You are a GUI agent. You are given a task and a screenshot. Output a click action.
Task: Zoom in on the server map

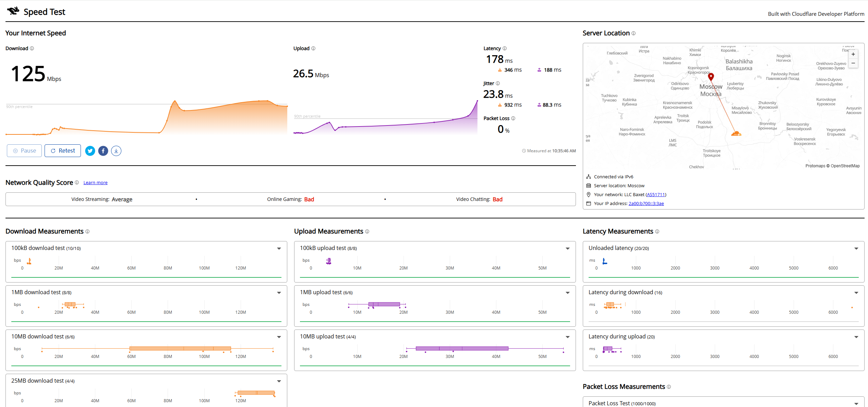tap(853, 54)
